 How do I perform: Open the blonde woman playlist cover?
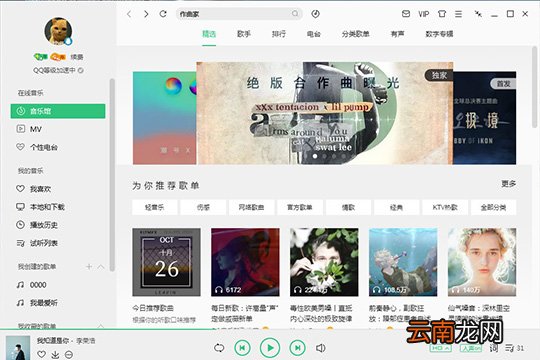tap(482, 262)
